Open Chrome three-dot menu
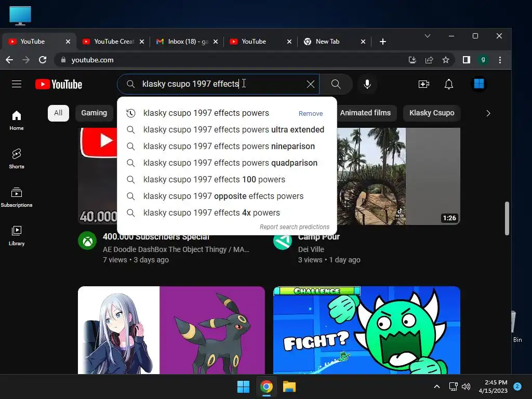 pyautogui.click(x=500, y=60)
